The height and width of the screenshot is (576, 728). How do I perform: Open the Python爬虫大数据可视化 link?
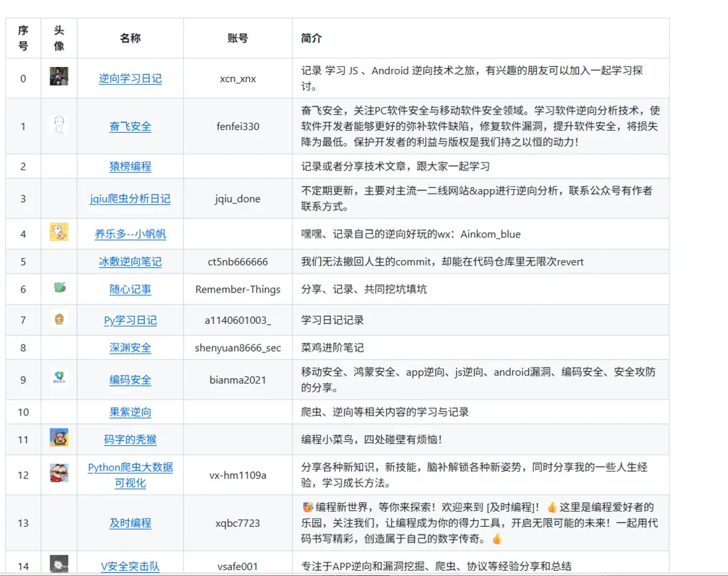pos(130,475)
